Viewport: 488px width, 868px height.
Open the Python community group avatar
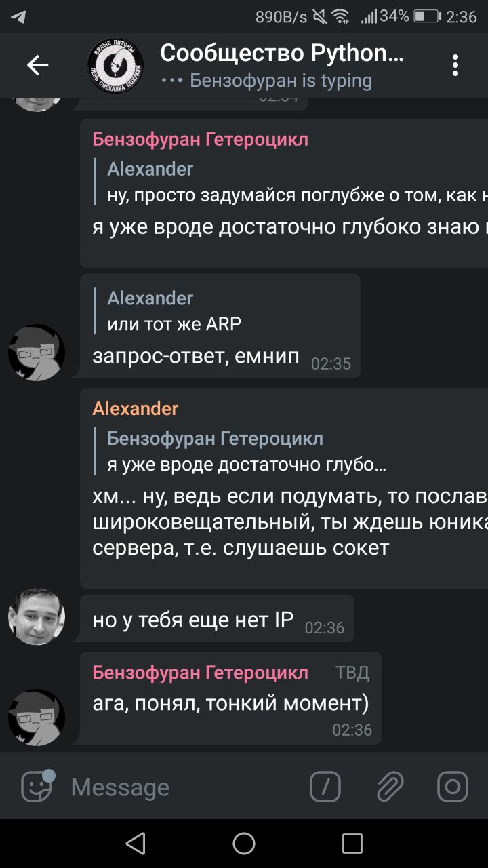[115, 66]
